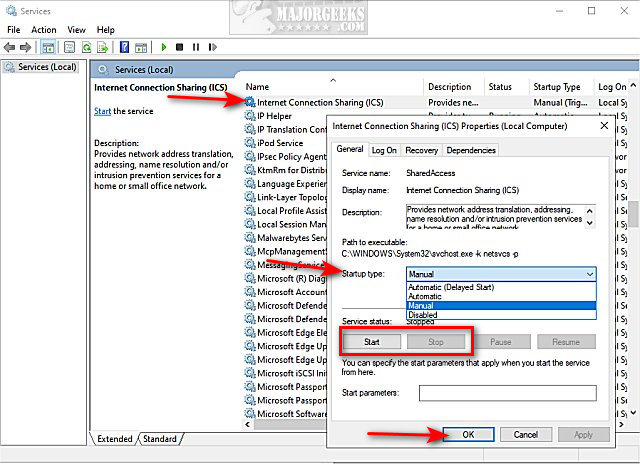640x464 pixels.
Task: Click the gear icon beside Language Experience
Action: pos(250,184)
